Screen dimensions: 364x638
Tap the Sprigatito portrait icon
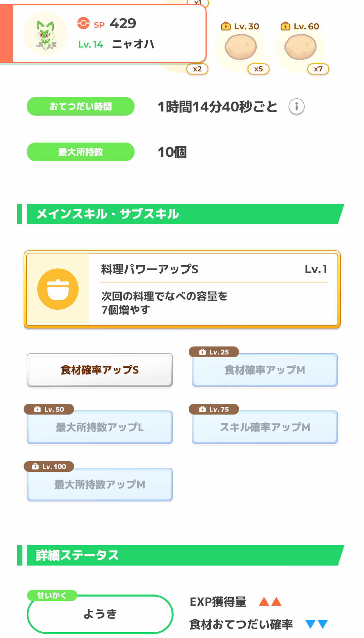click(45, 34)
